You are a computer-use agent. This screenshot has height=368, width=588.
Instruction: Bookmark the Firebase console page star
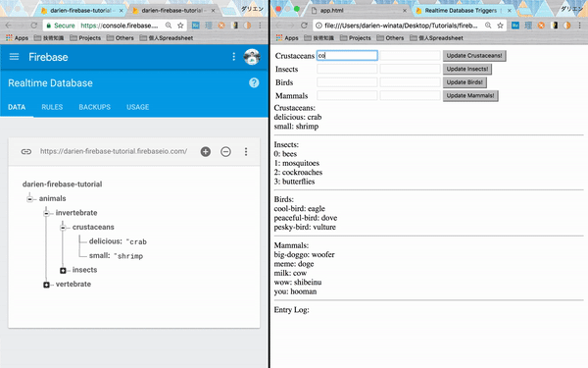click(180, 26)
